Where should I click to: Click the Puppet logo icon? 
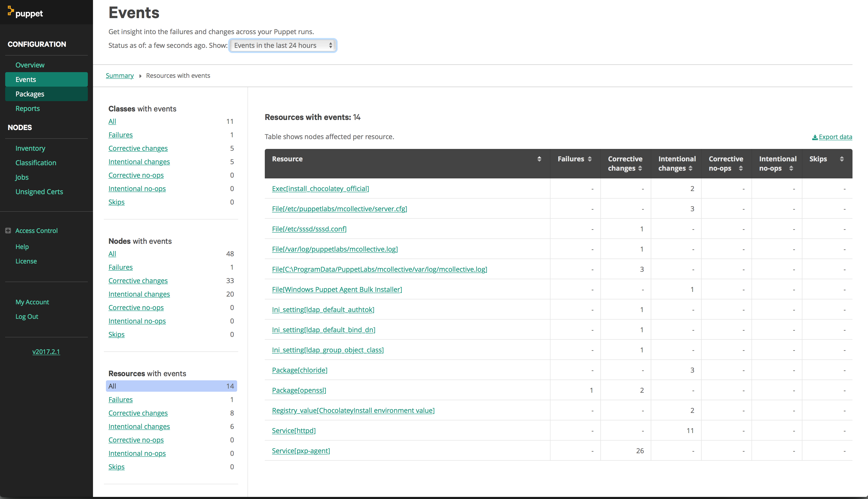(x=10, y=11)
